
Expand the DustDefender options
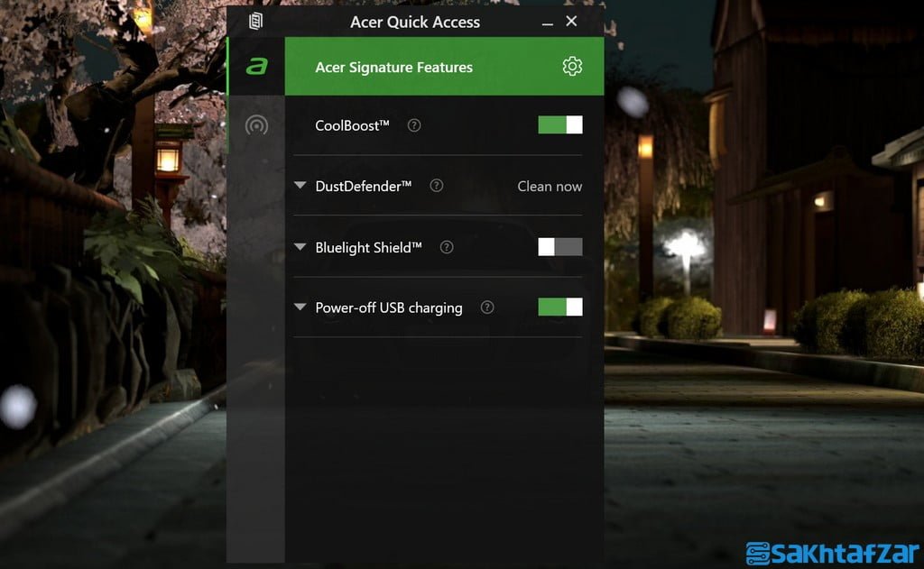[300, 186]
